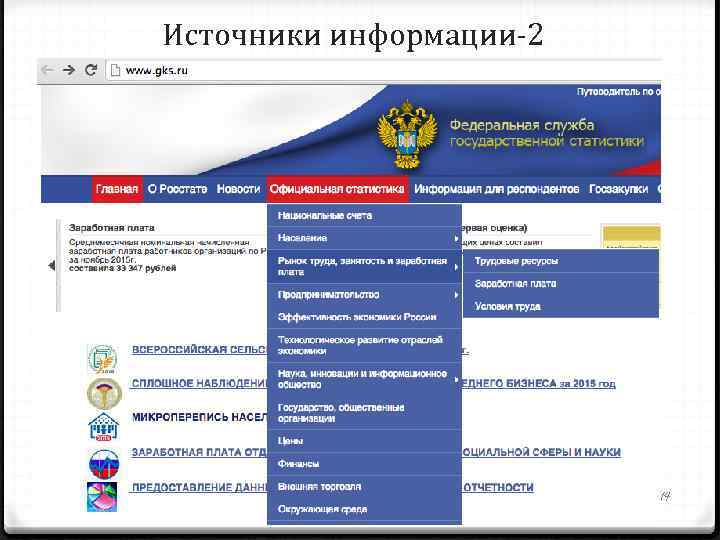Open Информация для респондентов menu
Image resolution: width=720 pixels, height=540 pixels.
[x=496, y=189]
